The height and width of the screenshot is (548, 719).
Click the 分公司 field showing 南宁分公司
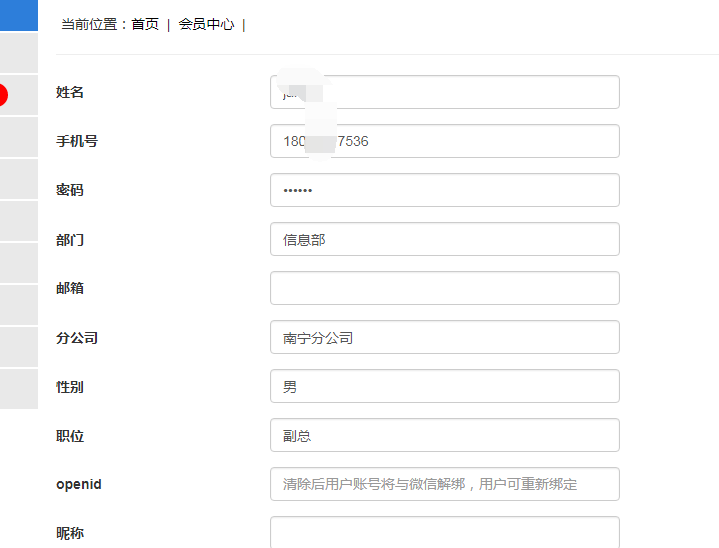pos(445,338)
